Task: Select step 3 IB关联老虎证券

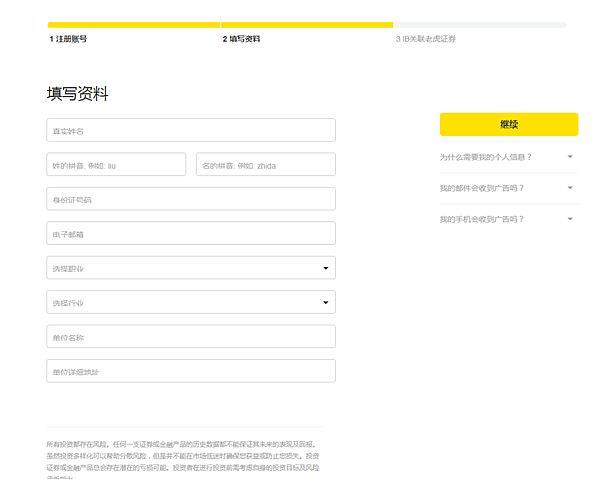Action: click(426, 39)
